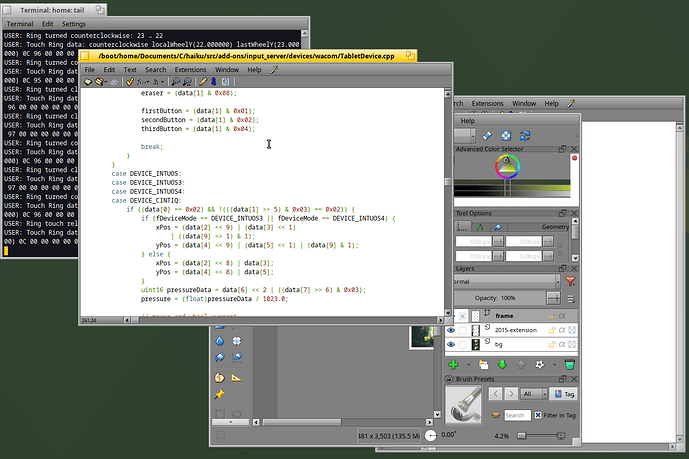Open the All tag dropdown in Brush Presets
Image resolution: width=689 pixels, height=459 pixels.
click(x=534, y=394)
